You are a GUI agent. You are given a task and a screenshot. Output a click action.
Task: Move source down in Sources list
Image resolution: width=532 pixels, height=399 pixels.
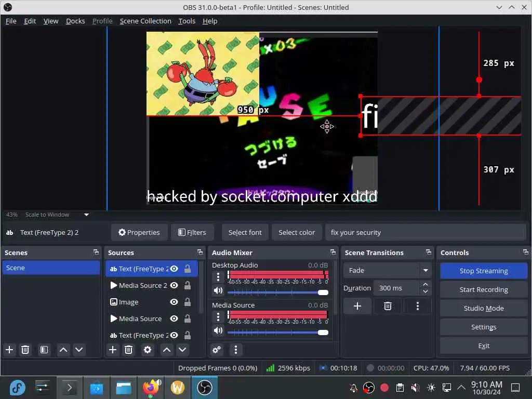coord(182,350)
